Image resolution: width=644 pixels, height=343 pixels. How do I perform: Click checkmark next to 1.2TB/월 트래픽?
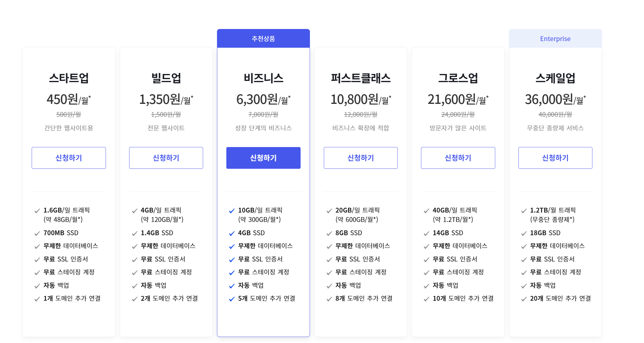(x=524, y=211)
